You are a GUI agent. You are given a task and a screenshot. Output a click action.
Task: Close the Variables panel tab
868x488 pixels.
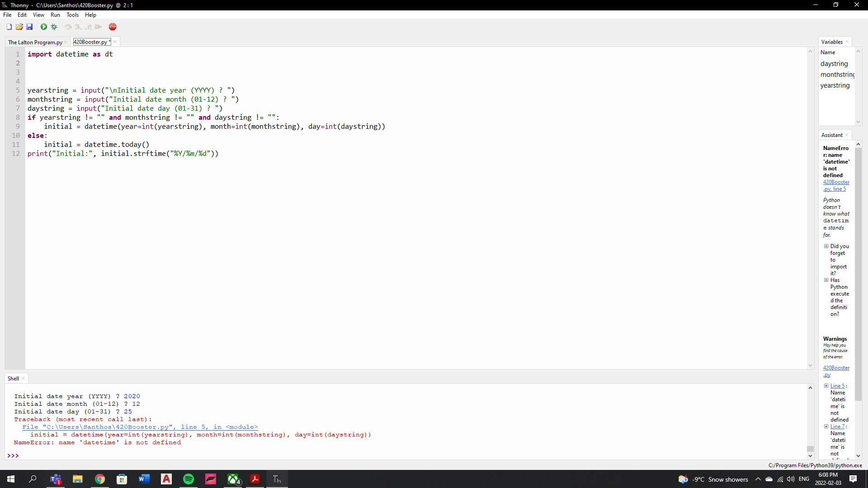[847, 42]
